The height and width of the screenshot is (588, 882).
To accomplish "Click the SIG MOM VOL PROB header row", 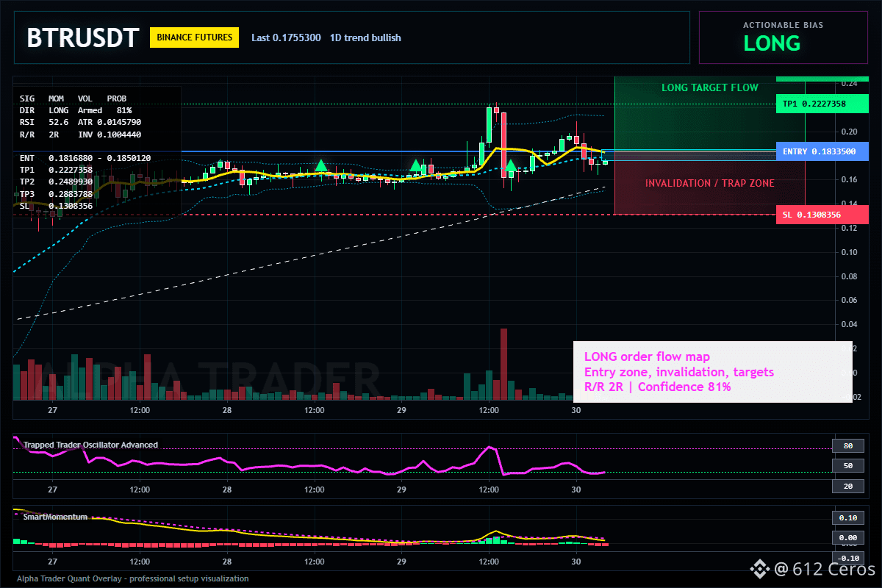I will (73, 98).
